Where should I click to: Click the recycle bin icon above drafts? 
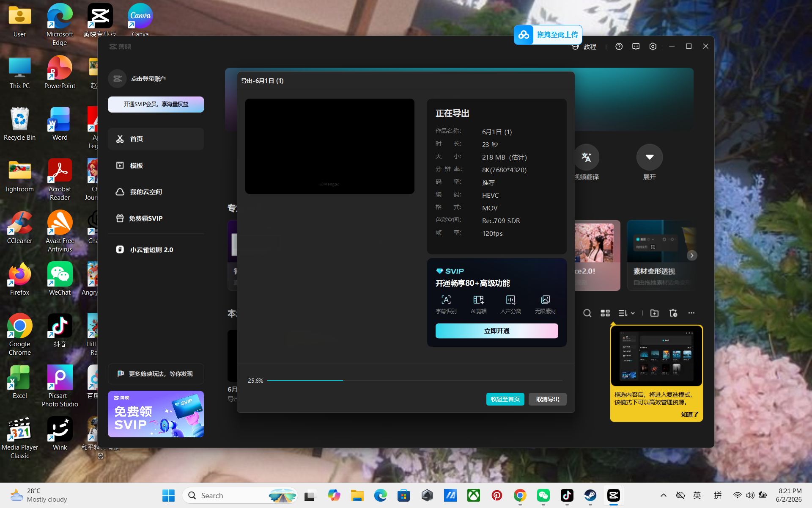pyautogui.click(x=673, y=313)
